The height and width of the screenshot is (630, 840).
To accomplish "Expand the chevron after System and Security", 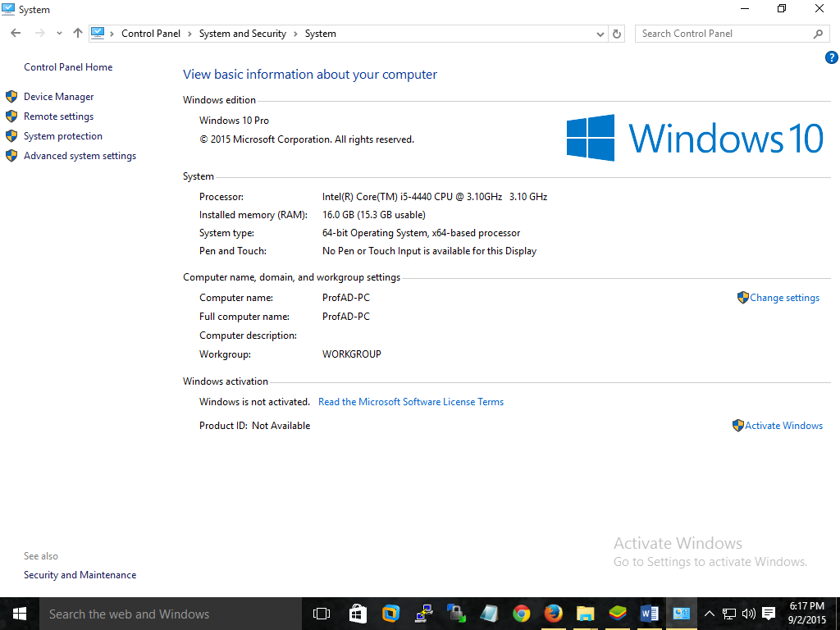I will [x=295, y=34].
